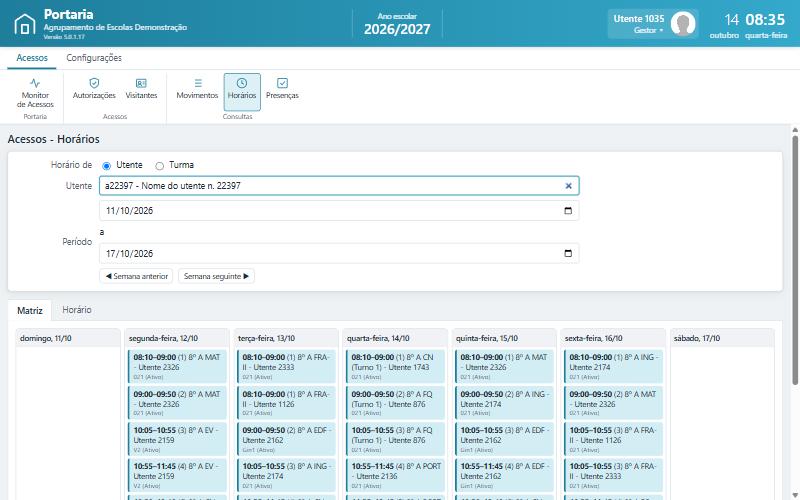The height and width of the screenshot is (500, 800).
Task: Open the Visitantes section
Action: coord(141,89)
